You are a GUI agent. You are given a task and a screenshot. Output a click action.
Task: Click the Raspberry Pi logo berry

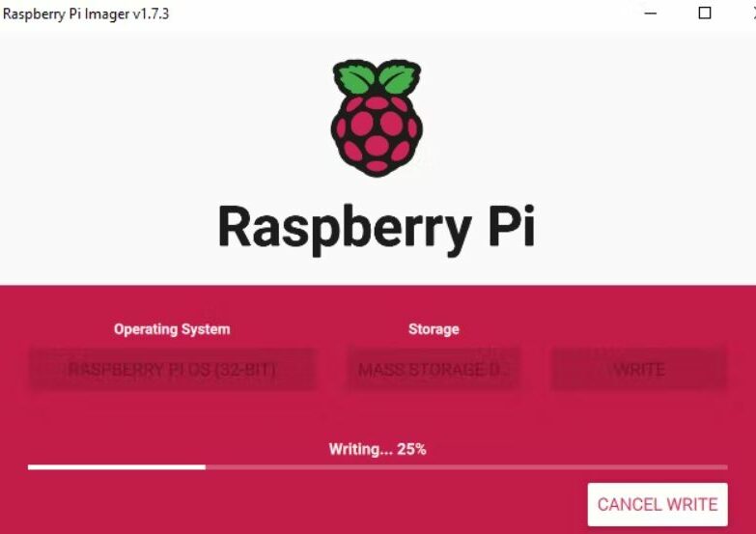coord(377,134)
